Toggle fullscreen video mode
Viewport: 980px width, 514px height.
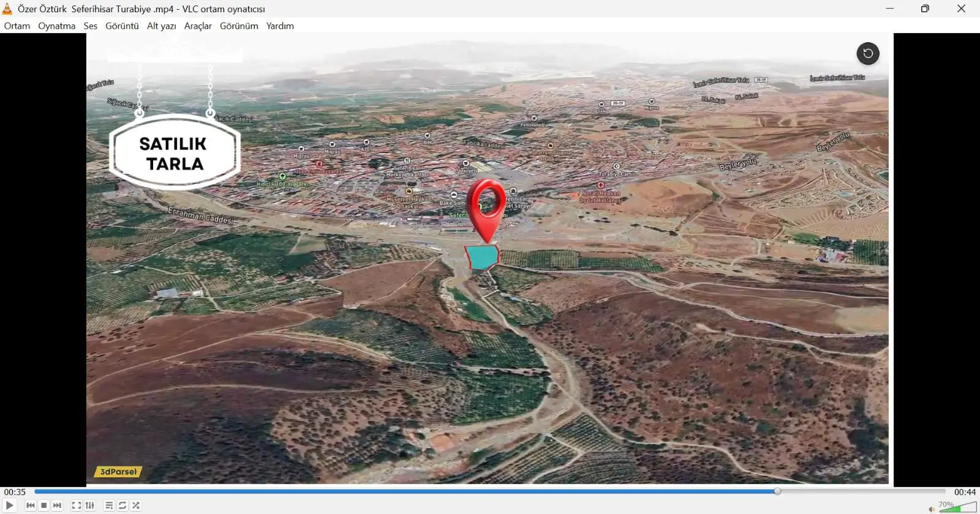point(77,505)
